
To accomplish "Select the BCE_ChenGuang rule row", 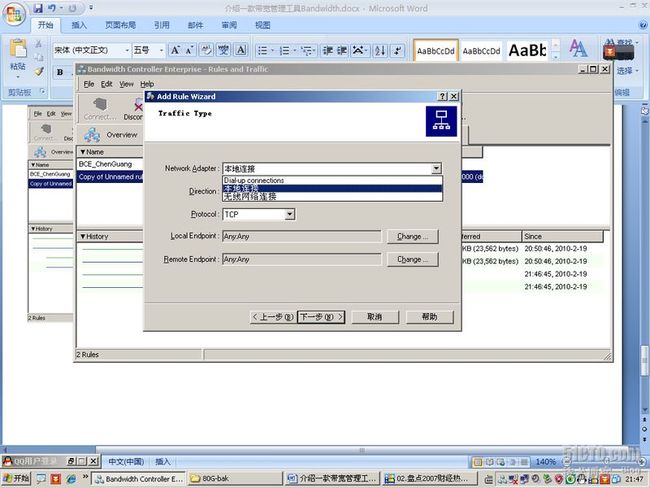I will [x=110, y=164].
